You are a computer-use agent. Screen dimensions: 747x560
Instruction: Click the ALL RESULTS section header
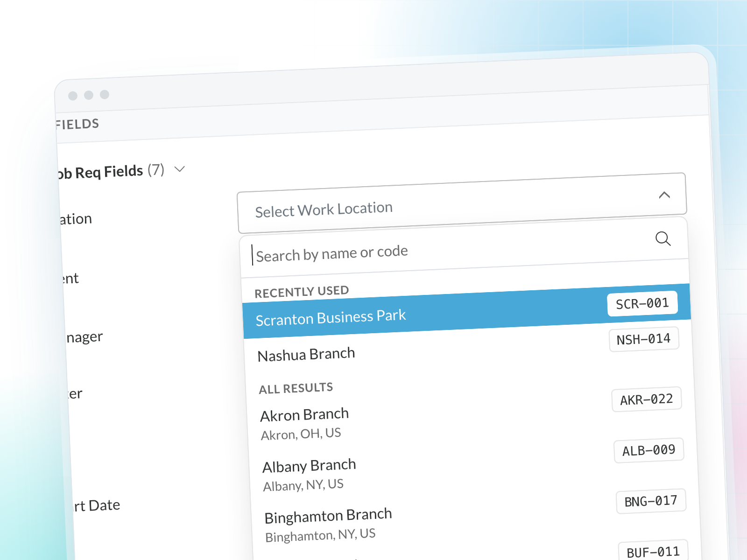tap(296, 388)
